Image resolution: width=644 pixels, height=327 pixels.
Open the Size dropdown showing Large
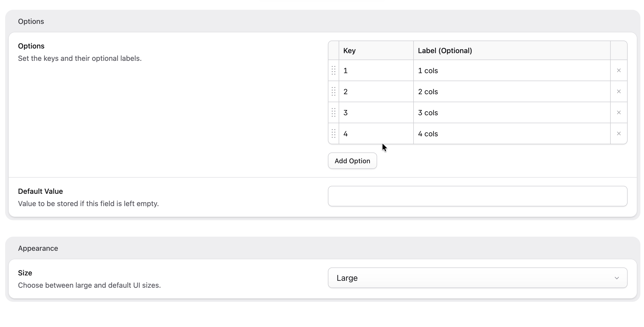point(477,278)
